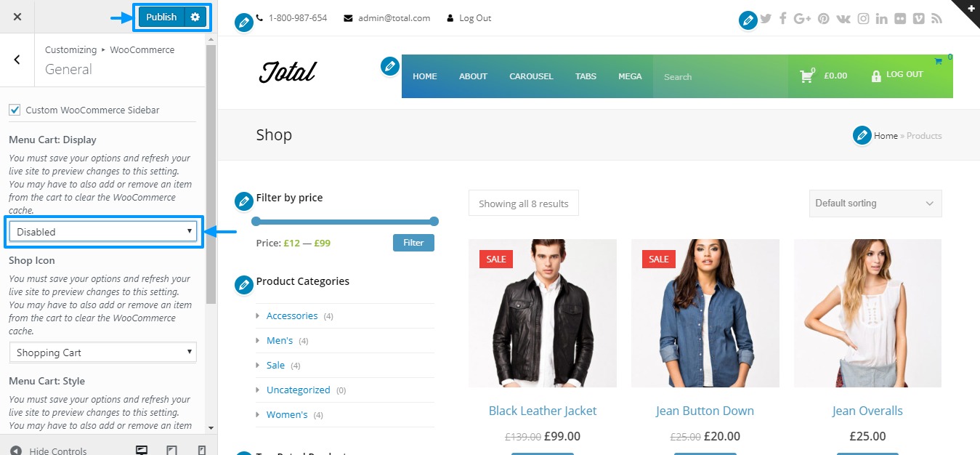Click the header Search input field
Image resolution: width=980 pixels, height=455 pixels.
[x=721, y=76]
